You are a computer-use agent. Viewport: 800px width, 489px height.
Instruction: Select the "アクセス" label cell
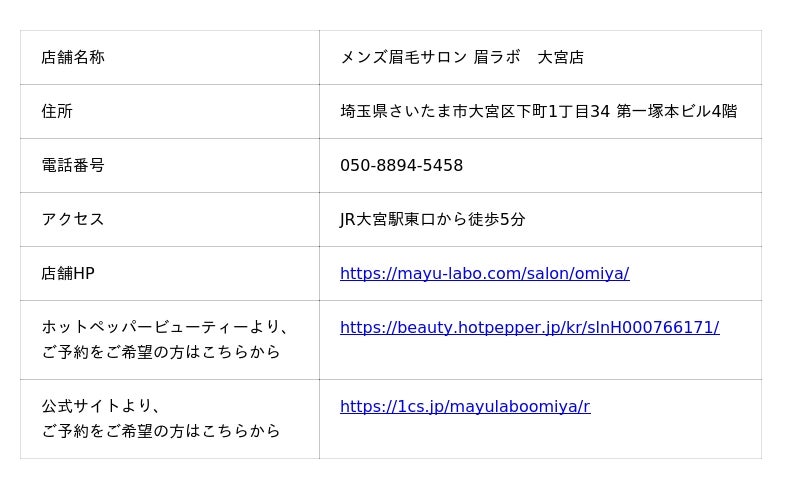coord(73,219)
